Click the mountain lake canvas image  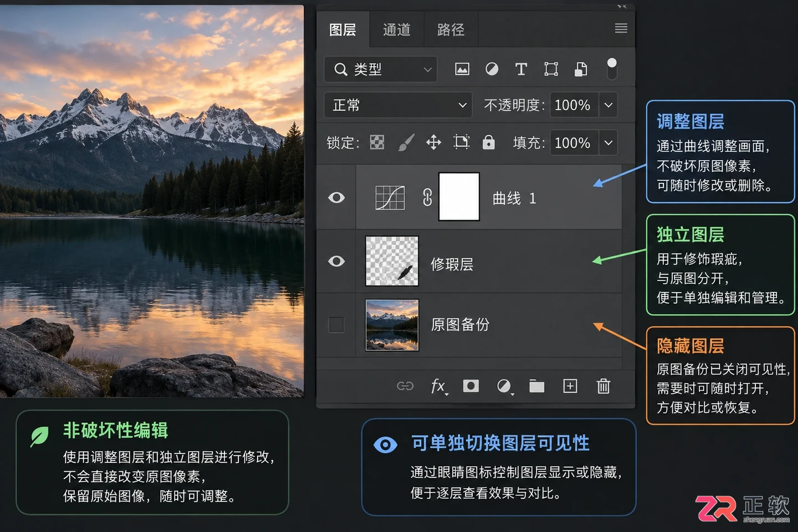click(x=152, y=201)
